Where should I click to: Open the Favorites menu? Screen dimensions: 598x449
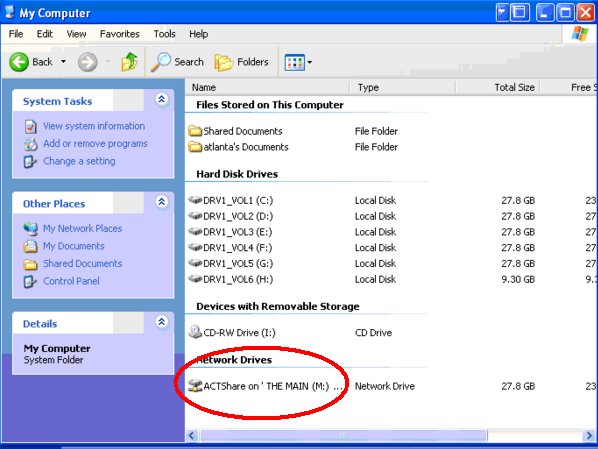pyautogui.click(x=120, y=34)
